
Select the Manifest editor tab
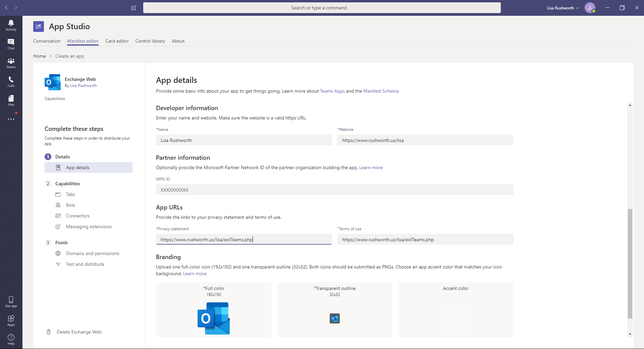[x=83, y=41]
